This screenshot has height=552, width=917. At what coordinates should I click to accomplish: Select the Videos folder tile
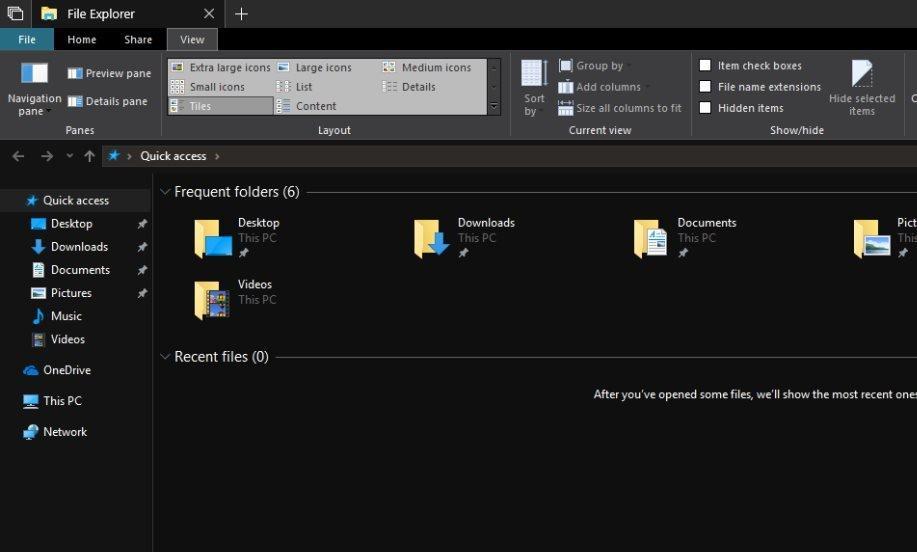pos(235,299)
